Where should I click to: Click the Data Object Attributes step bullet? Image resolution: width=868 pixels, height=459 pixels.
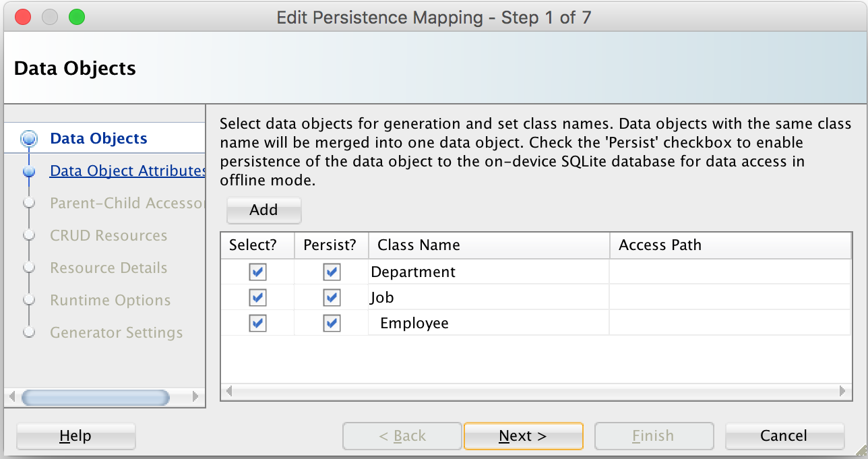tap(29, 172)
